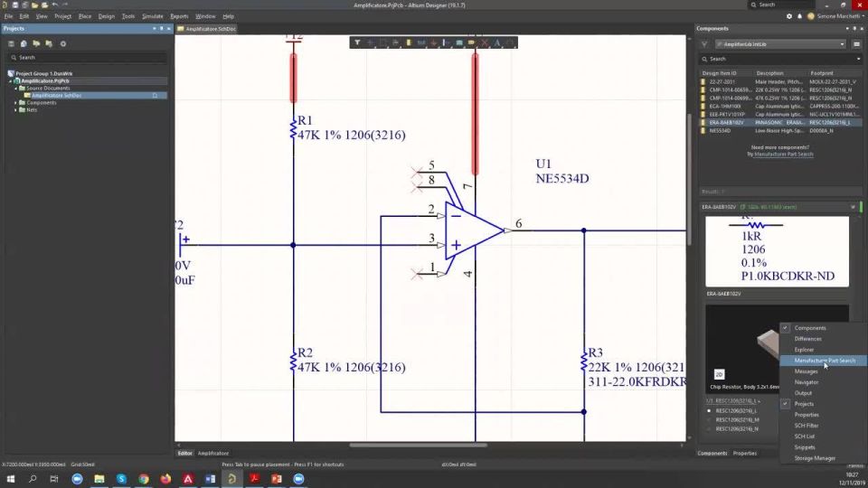Open Windows Start menu
868x488 pixels.
pos(11,479)
